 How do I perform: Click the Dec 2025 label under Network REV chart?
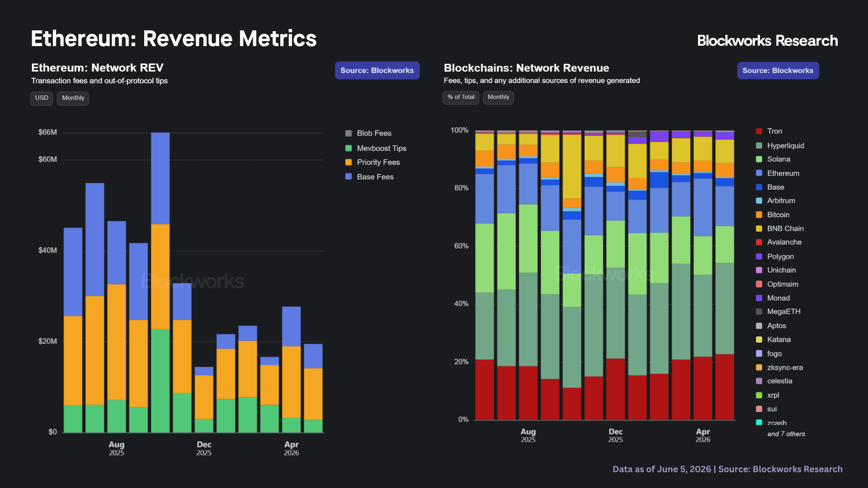click(x=204, y=448)
